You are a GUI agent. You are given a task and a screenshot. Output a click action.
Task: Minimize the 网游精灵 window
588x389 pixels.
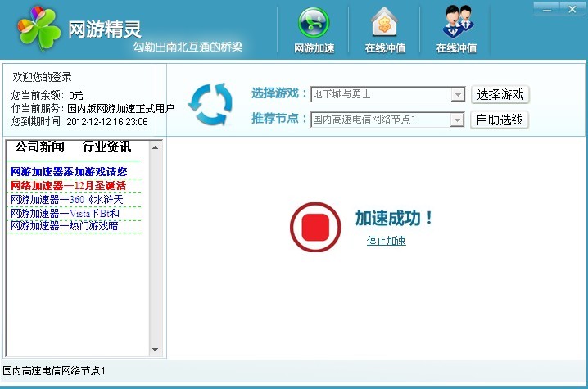547,9
